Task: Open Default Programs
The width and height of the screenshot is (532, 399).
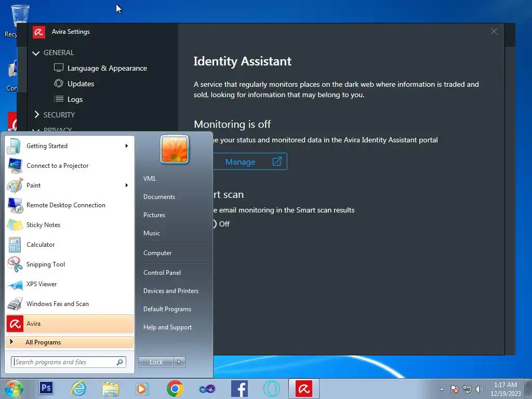Action: (x=167, y=309)
